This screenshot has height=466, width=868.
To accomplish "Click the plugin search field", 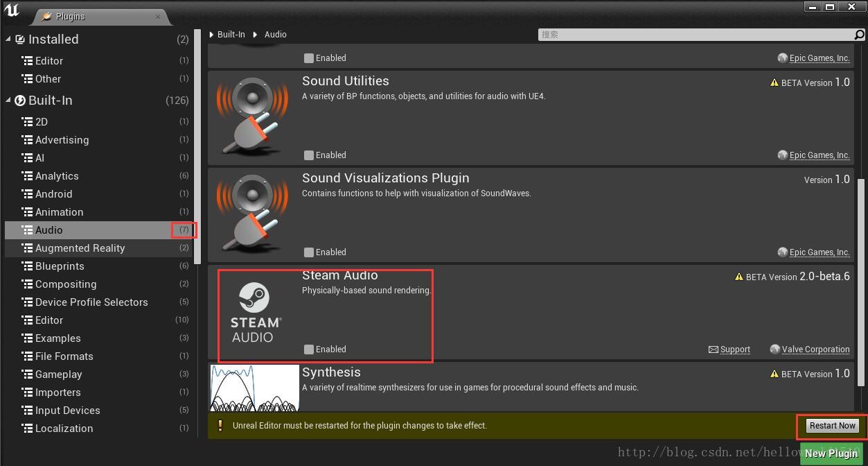I will (696, 34).
